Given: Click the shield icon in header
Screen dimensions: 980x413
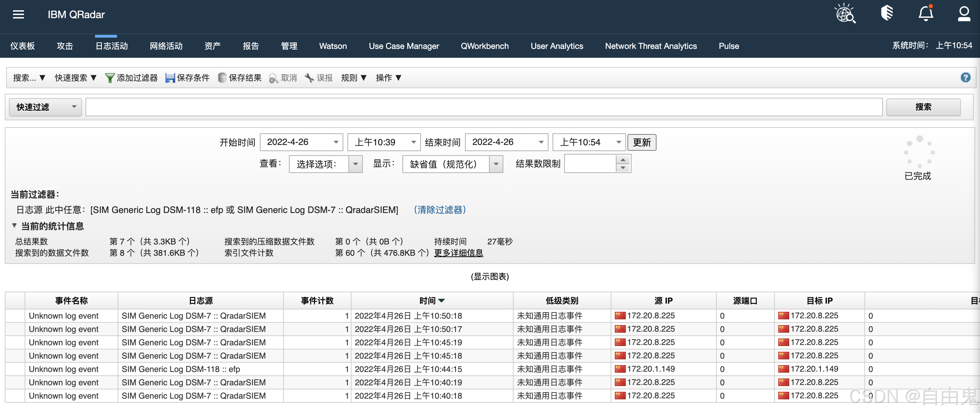Looking at the screenshot, I should click(887, 13).
